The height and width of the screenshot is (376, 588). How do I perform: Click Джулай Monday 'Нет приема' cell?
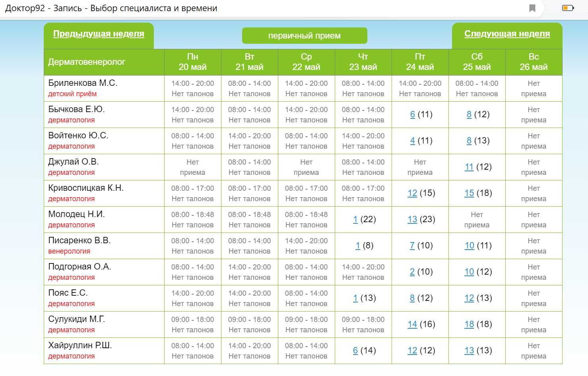point(193,167)
